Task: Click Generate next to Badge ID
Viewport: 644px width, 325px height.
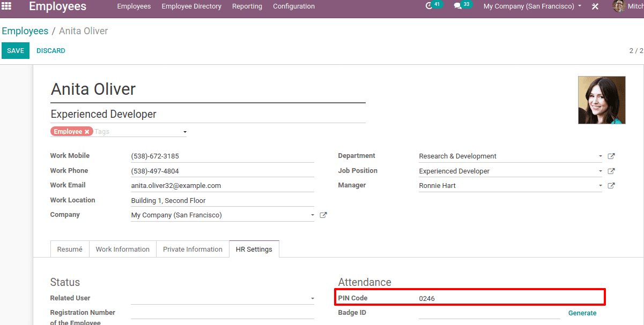Action: click(582, 313)
